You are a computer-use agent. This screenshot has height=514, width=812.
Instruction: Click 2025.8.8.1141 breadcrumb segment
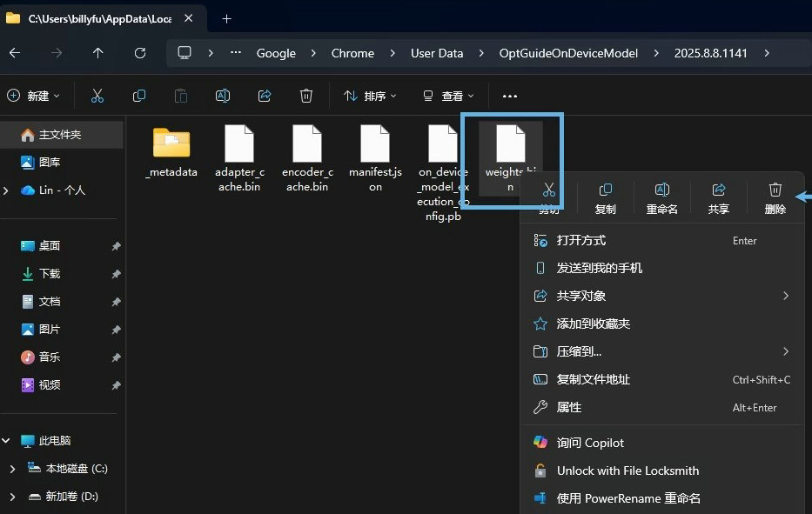(710, 53)
